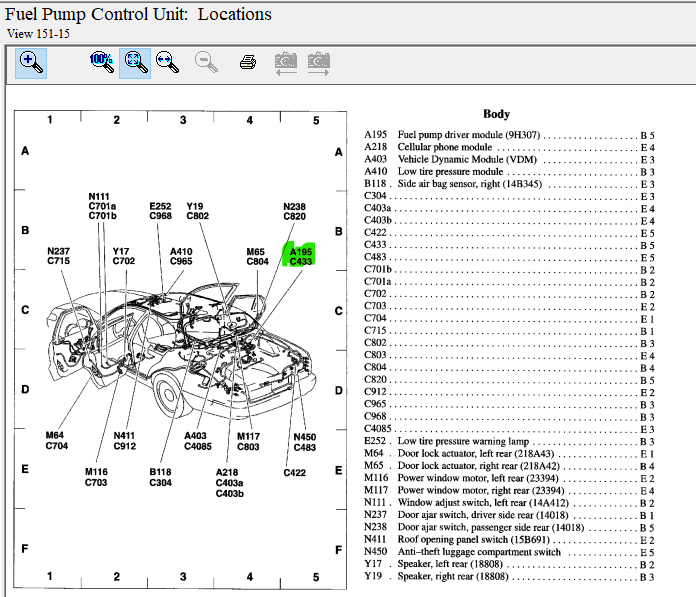Click the M64 Door lock actuator row
This screenshot has height=597, width=696.
click(509, 454)
